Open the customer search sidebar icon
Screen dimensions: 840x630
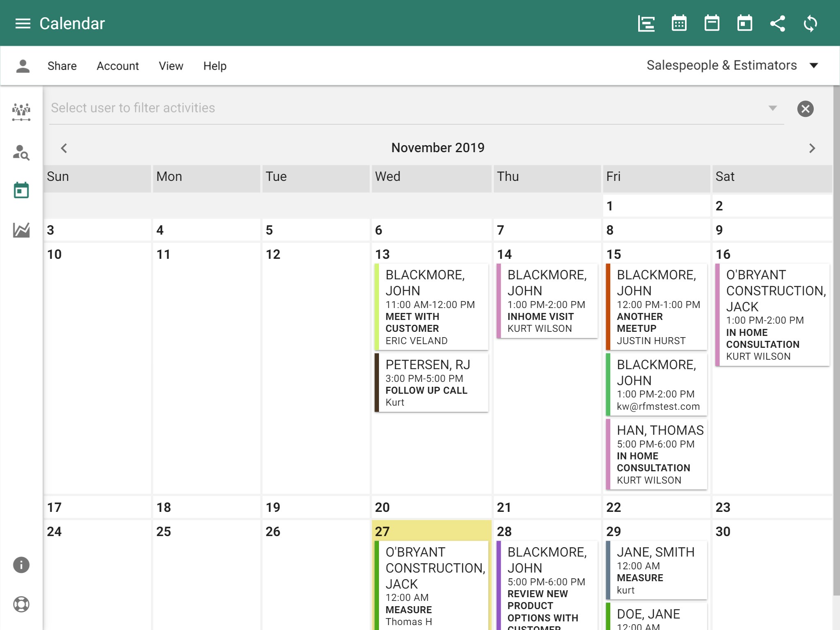click(x=21, y=152)
